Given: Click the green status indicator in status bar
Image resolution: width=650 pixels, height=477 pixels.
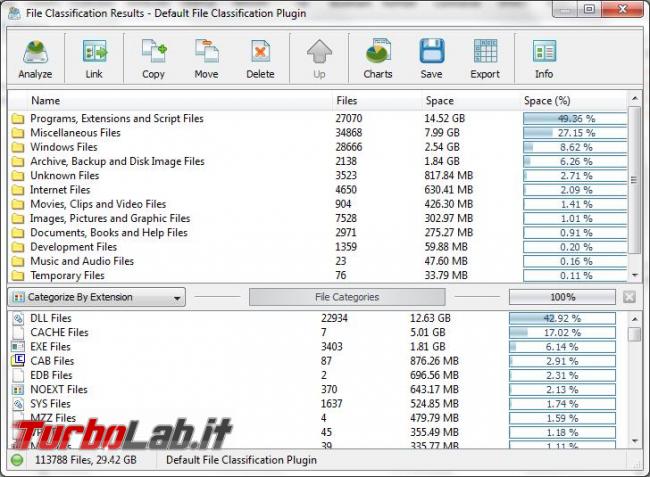Looking at the screenshot, I should 17,460.
